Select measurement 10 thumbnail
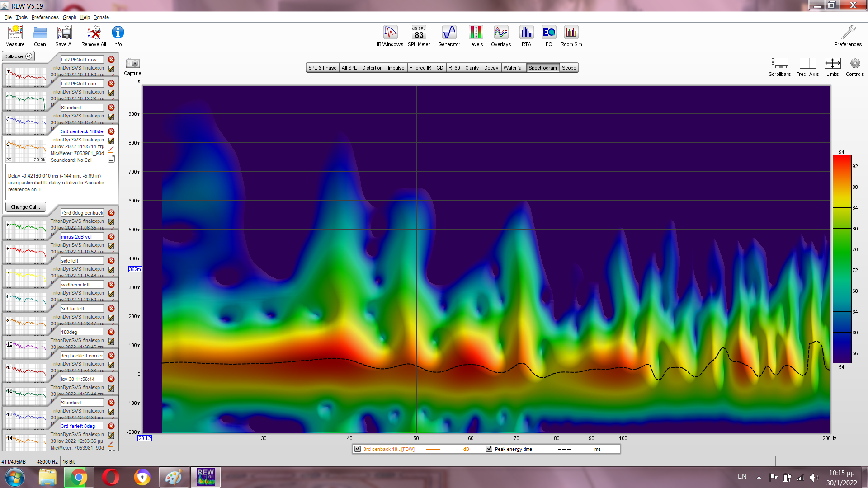 point(26,349)
